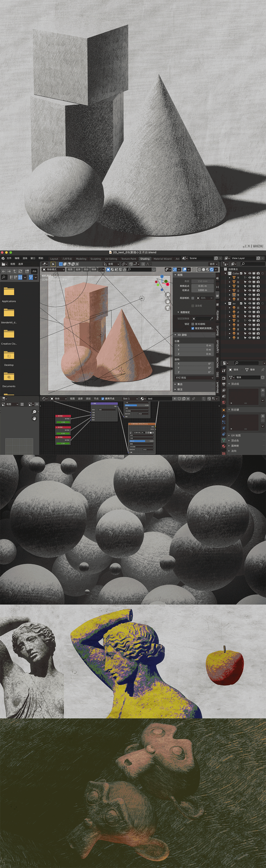Click the clip start 0.01 m value field
The height and width of the screenshot is (868, 266).
pyautogui.click(x=202, y=286)
